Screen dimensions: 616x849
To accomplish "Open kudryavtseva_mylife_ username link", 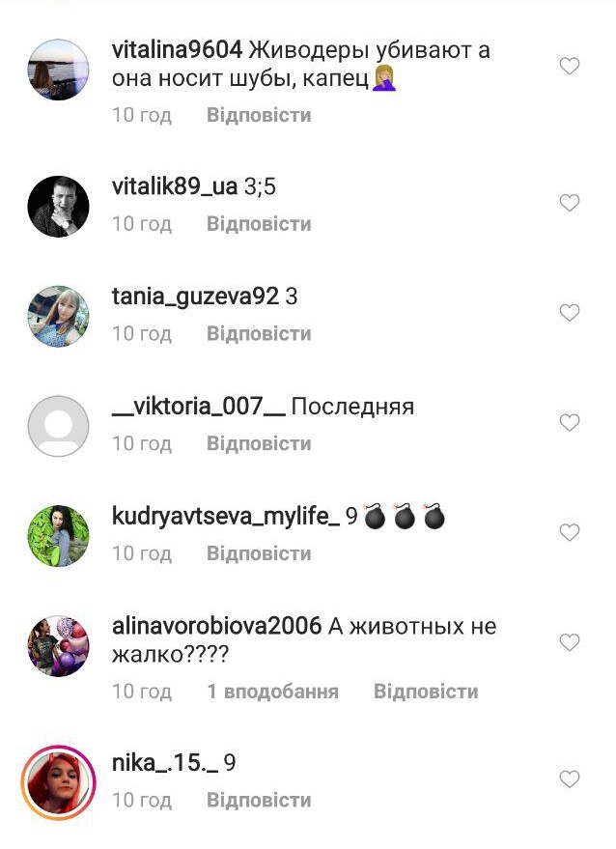I will [226, 517].
